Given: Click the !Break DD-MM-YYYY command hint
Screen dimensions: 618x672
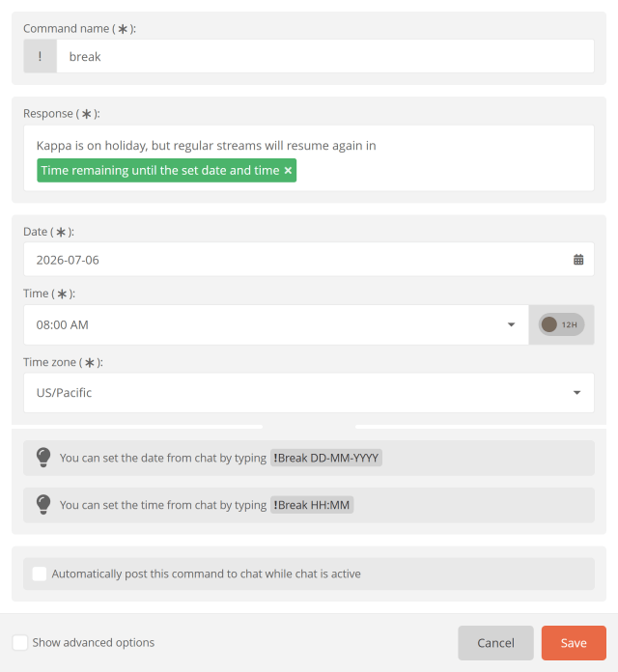Looking at the screenshot, I should 325,458.
